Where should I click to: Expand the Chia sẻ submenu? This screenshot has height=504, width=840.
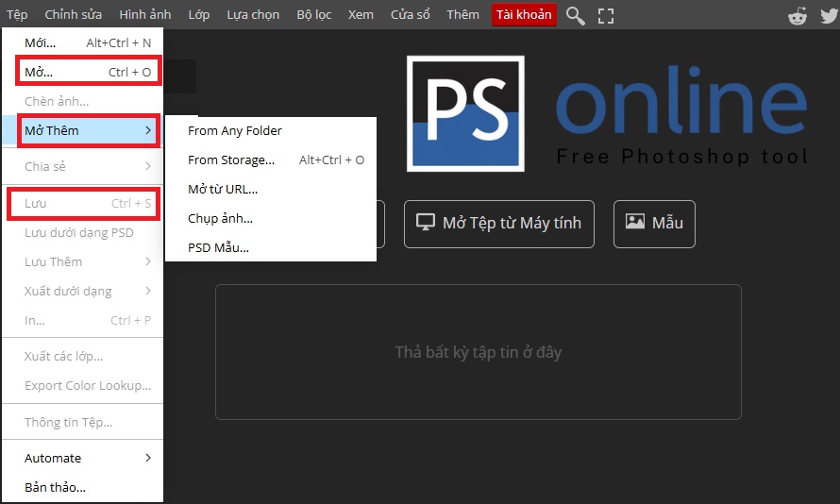point(82,166)
